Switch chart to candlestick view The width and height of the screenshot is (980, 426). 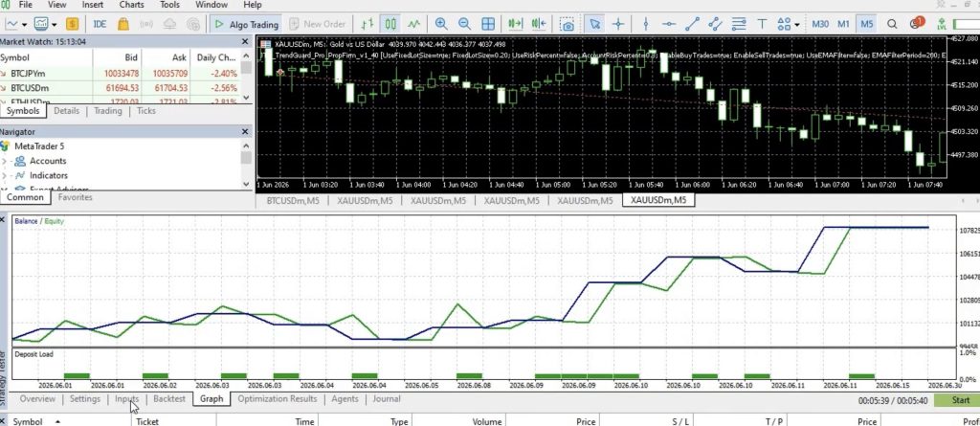coord(390,24)
